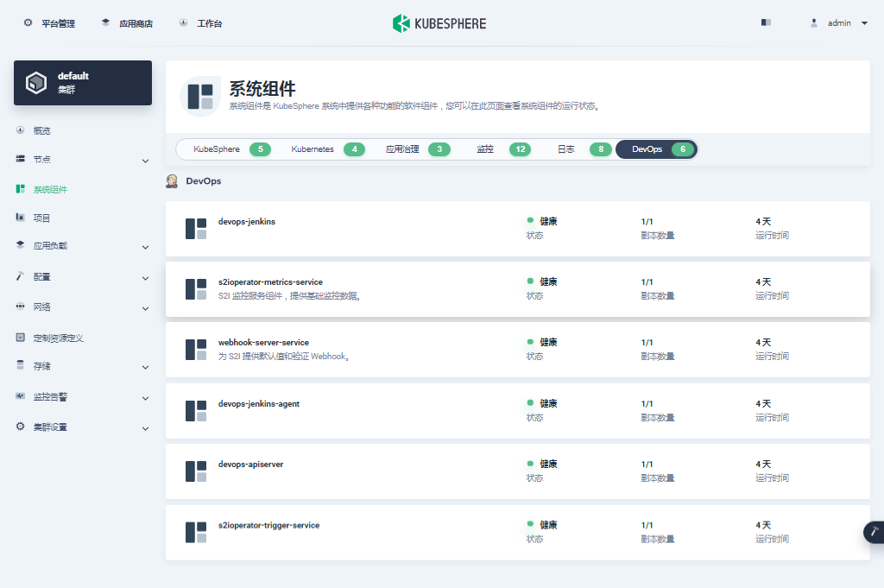Switch to the Kubernetes tab
884x588 pixels.
327,149
